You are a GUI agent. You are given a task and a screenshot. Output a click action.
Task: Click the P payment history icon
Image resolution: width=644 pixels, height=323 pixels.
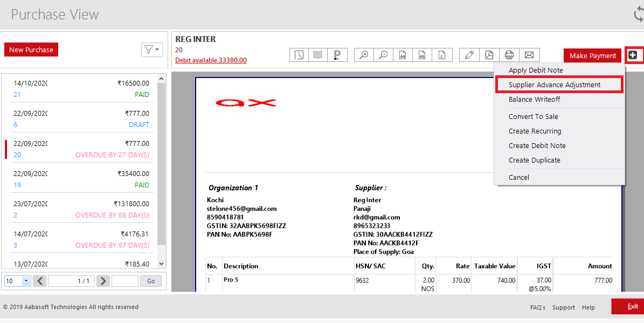pyautogui.click(x=337, y=54)
